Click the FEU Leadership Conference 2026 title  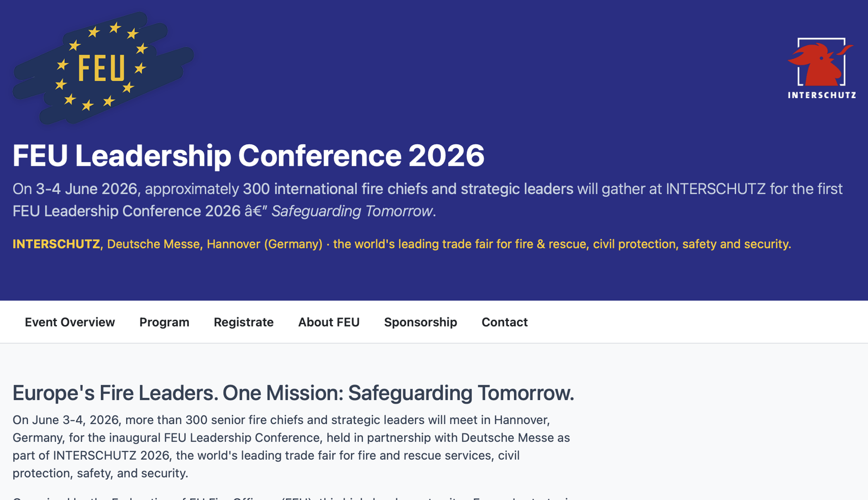tap(248, 156)
